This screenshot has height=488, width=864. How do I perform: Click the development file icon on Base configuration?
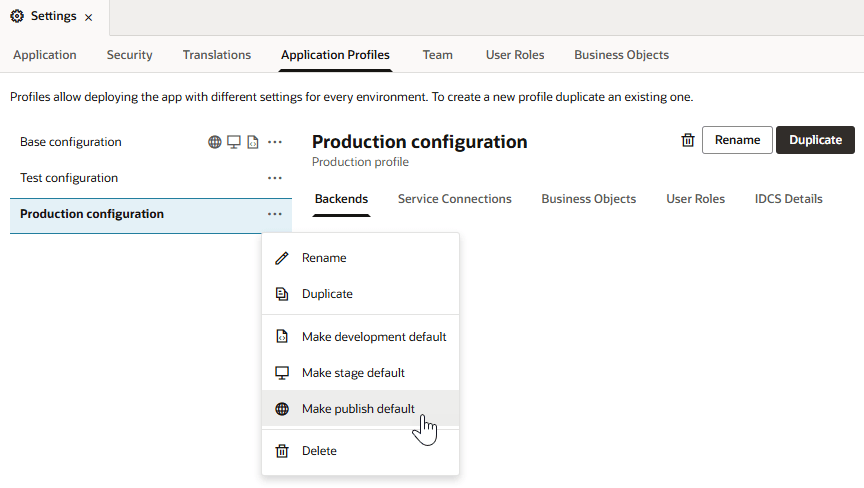[253, 142]
